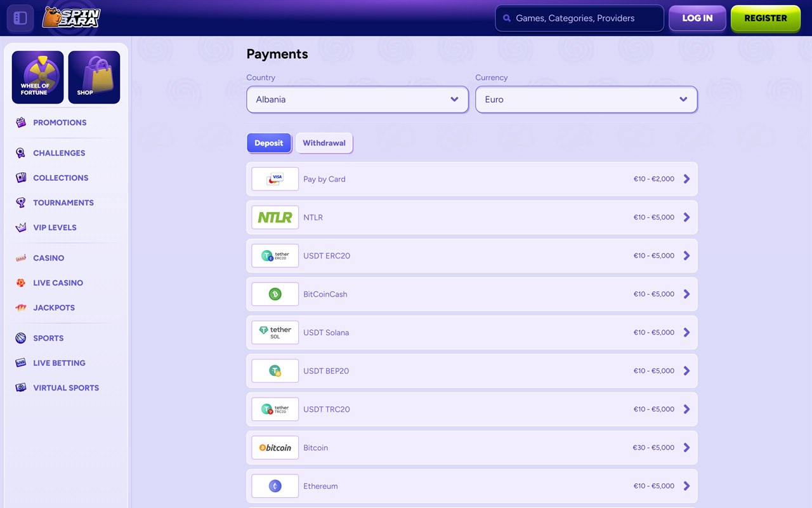Click the Tournaments trophy icon
The image size is (812, 508).
[21, 203]
